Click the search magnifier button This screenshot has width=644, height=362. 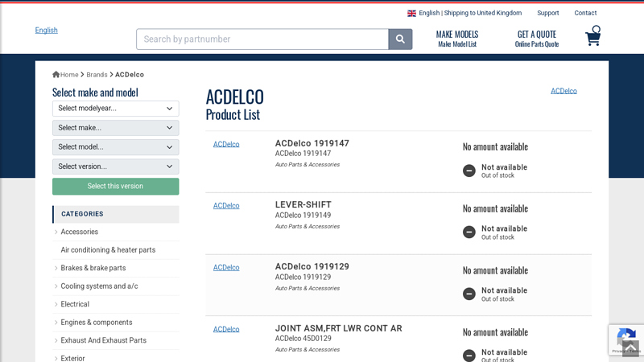[400, 39]
